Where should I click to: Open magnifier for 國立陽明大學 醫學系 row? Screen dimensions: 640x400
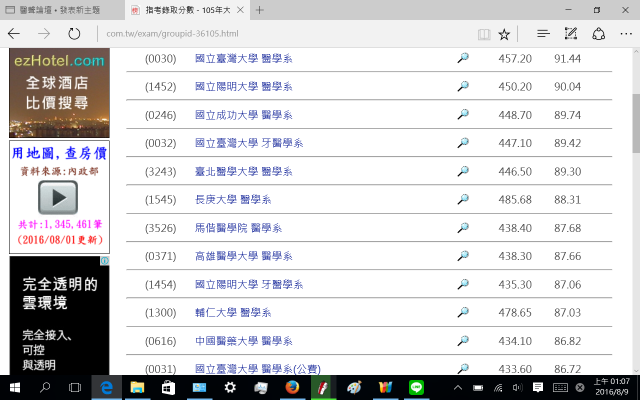point(463,86)
